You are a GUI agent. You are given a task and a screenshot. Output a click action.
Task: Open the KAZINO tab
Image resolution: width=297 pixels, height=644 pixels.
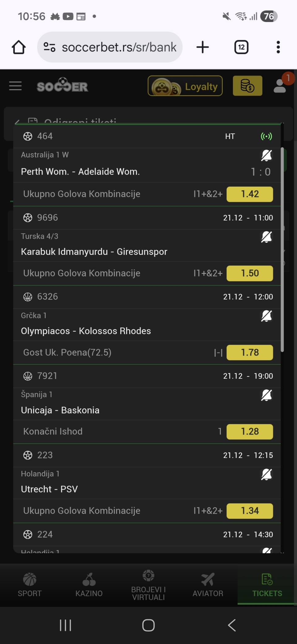pos(89,585)
